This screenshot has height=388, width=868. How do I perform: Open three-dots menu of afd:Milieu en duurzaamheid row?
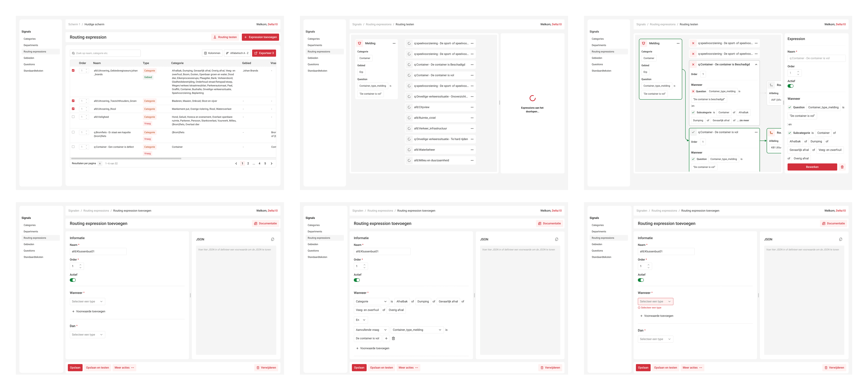point(472,160)
